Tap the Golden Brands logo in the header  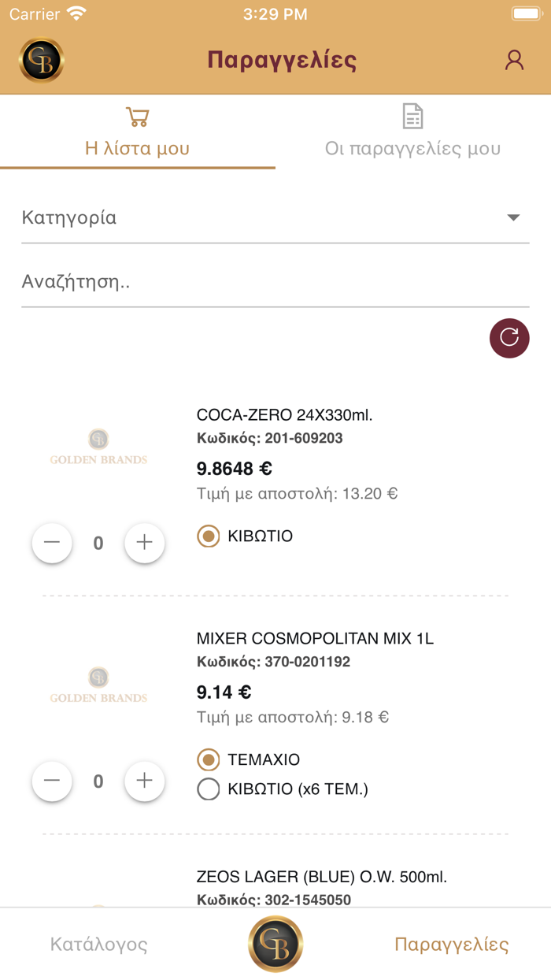pos(41,59)
